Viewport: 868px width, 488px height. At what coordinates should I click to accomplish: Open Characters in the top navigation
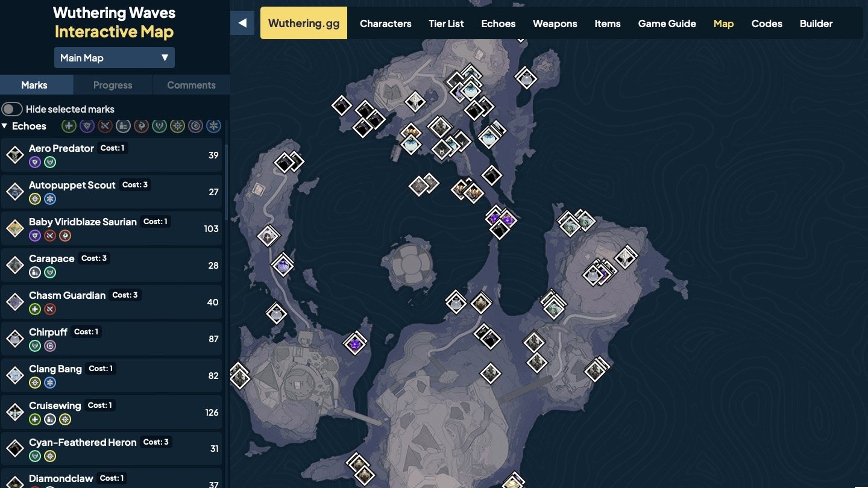pos(386,23)
